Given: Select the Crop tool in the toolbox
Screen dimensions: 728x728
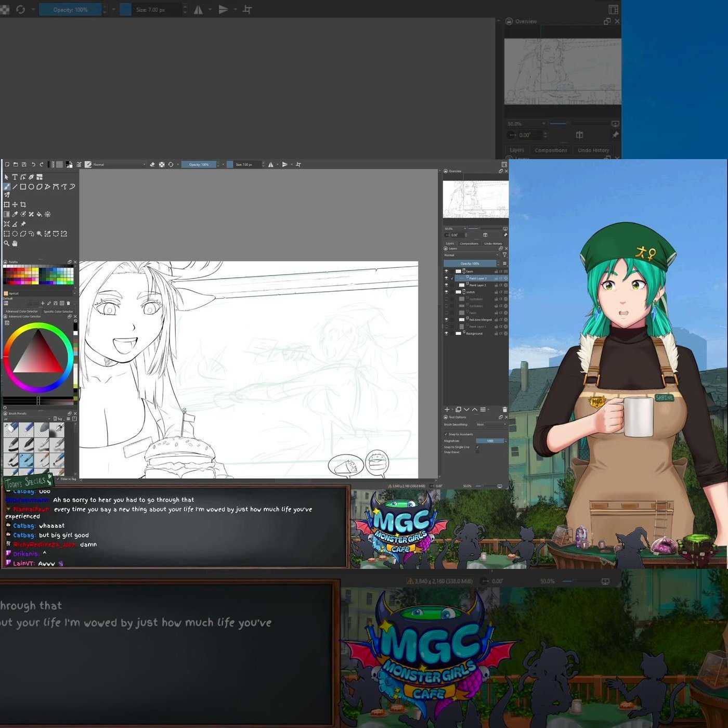Looking at the screenshot, I should [23, 204].
